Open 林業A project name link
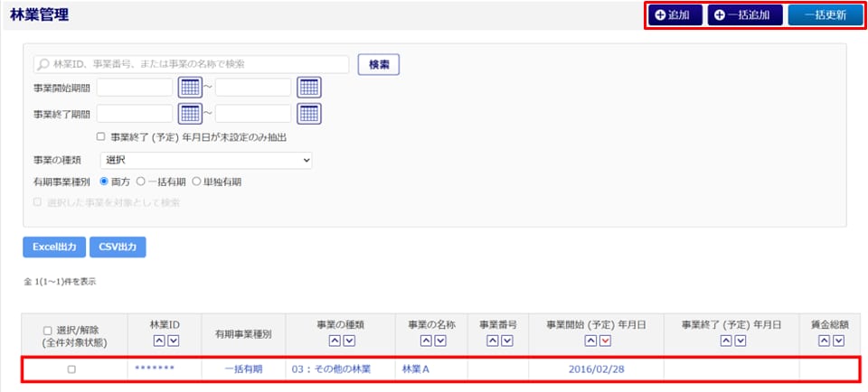 416,369
